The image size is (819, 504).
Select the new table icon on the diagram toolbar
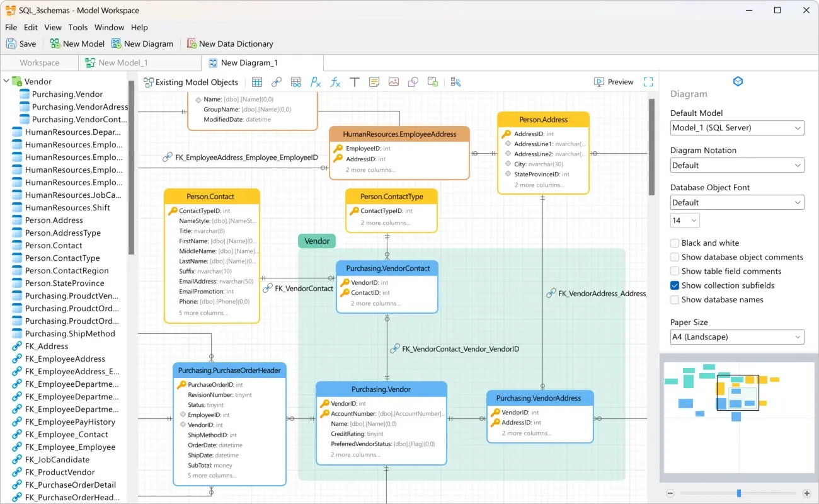[x=257, y=82]
